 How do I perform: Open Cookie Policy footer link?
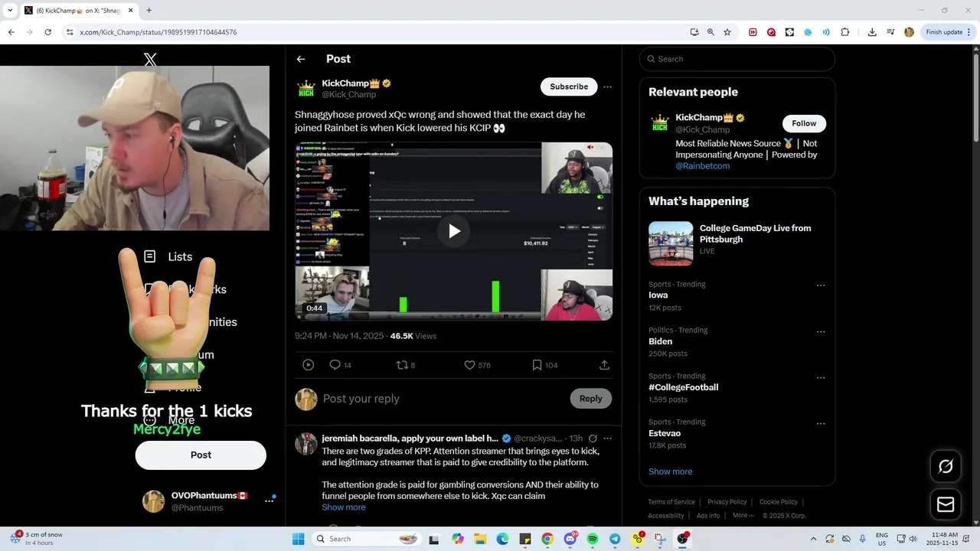(x=778, y=502)
